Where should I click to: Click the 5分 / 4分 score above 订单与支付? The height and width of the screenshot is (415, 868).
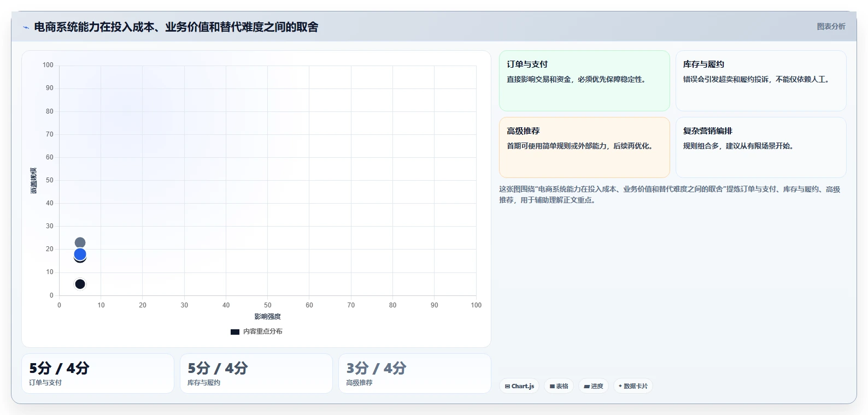[x=59, y=368]
